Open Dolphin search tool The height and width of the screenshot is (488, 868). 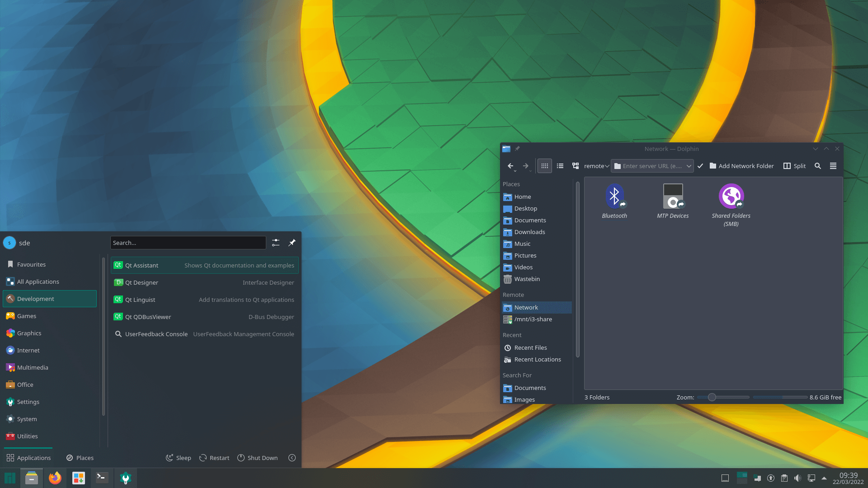818,166
